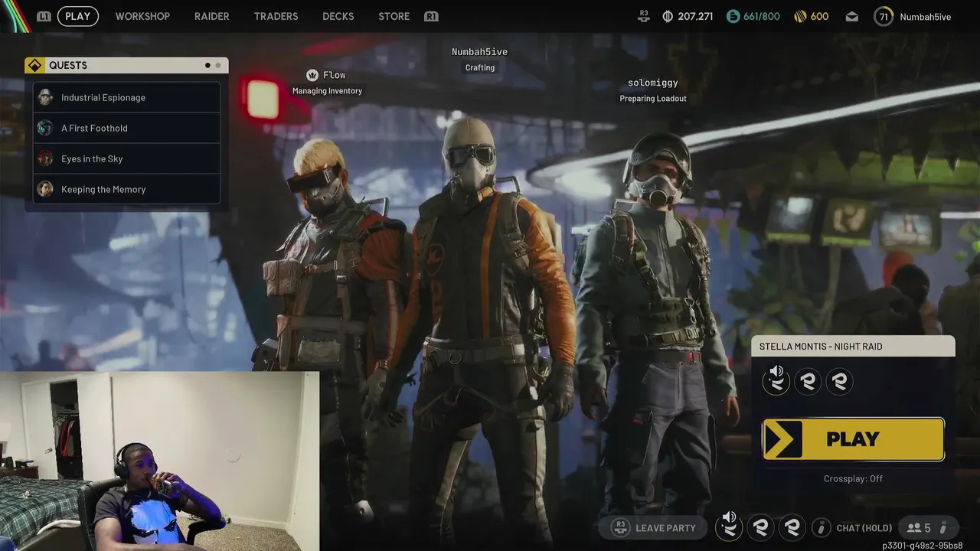The image size is (980, 551).
Task: Click the coin currency icon showing 207.271
Action: (668, 16)
